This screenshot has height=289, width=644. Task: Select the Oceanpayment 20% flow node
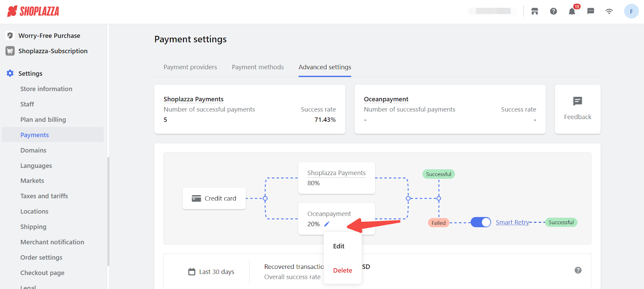click(x=336, y=219)
